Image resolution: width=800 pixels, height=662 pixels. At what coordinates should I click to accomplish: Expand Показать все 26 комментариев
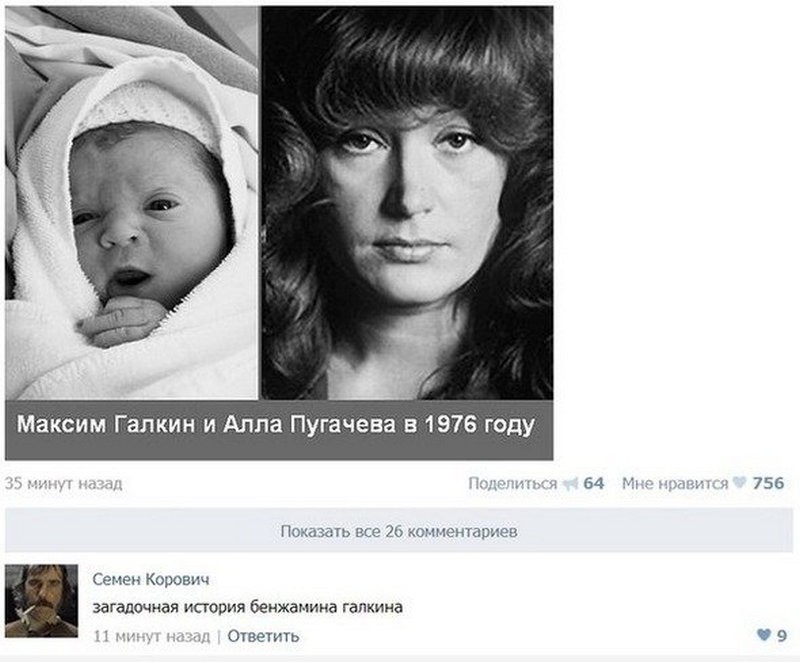pos(399,531)
